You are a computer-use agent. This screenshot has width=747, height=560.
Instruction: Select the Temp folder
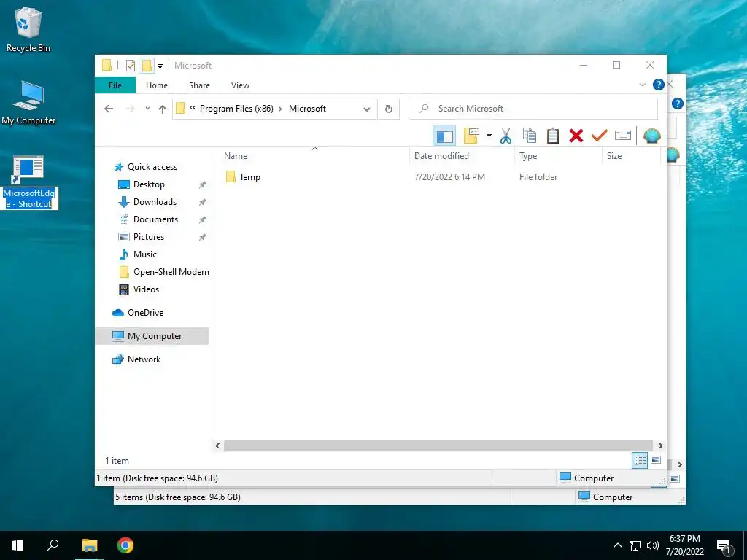[x=249, y=177]
